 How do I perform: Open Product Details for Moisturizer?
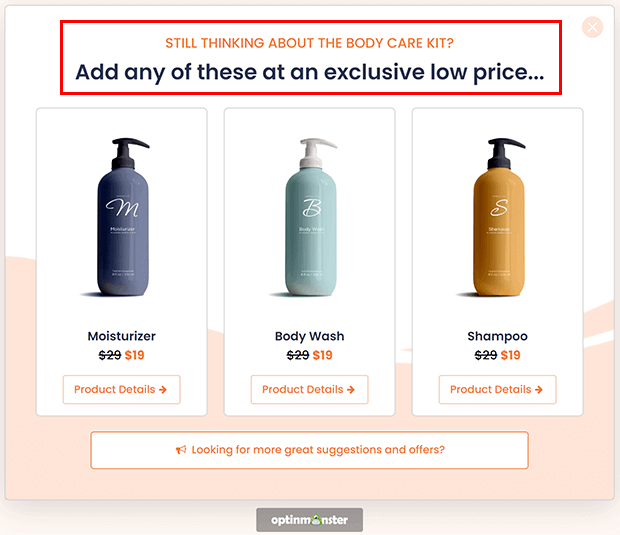121,389
